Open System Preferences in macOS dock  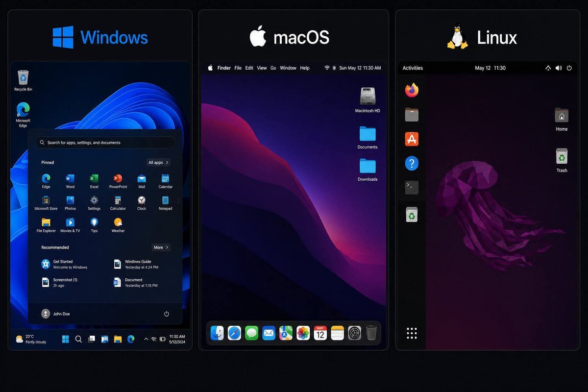tap(354, 333)
